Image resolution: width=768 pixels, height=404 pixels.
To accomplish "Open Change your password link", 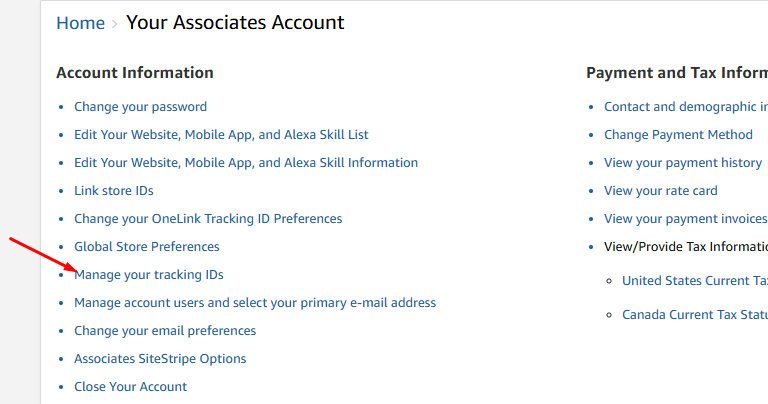I will [x=141, y=107].
